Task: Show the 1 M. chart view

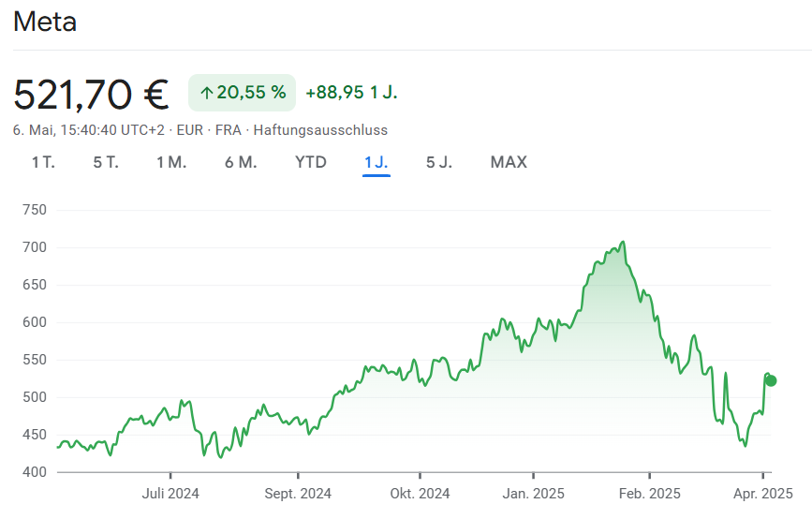Action: (x=171, y=162)
